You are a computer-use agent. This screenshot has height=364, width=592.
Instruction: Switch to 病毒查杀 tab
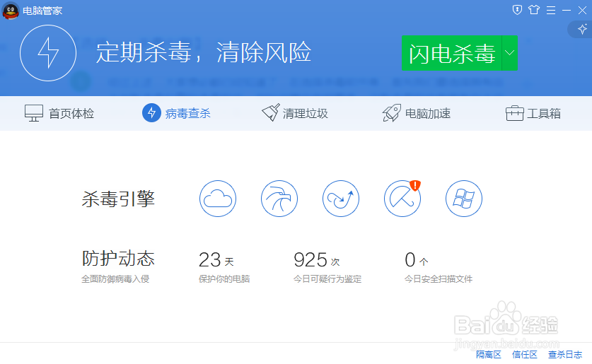click(176, 113)
